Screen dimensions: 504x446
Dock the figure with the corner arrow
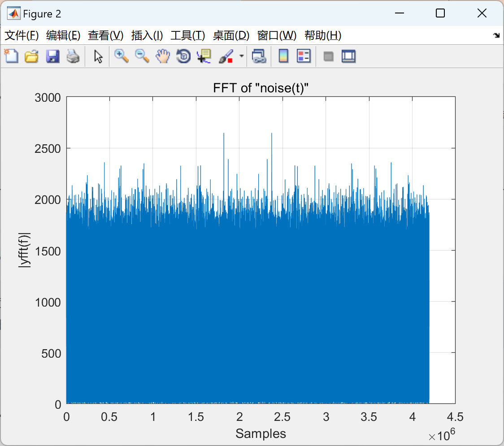click(x=497, y=35)
